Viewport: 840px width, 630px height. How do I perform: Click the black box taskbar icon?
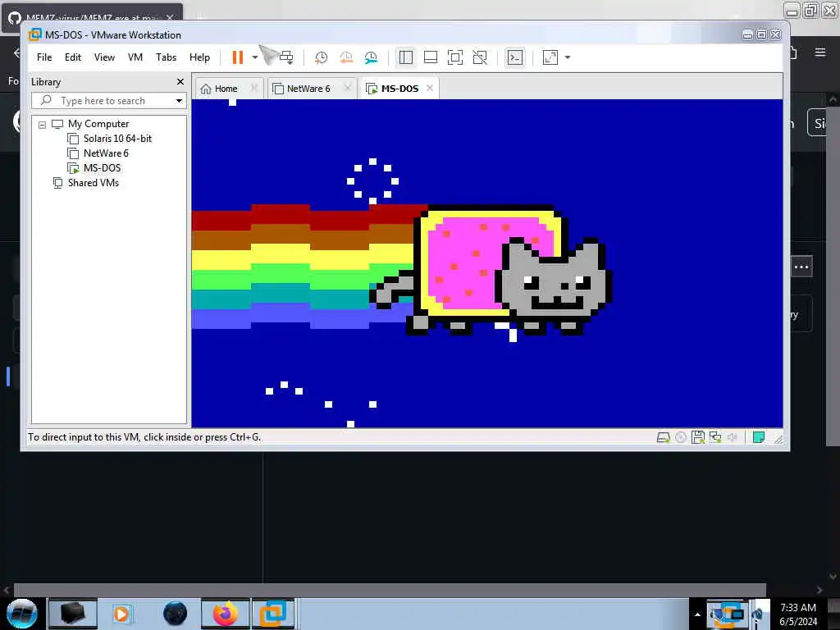[72, 614]
